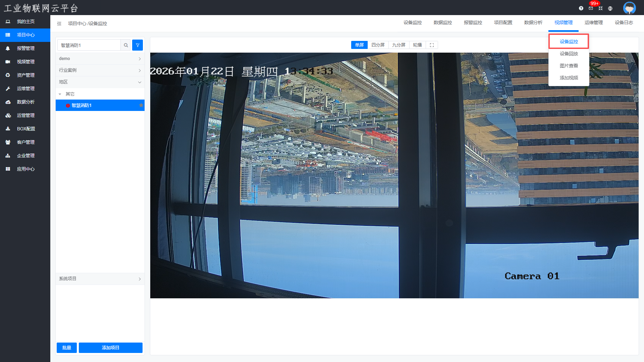Click the project search input field
The width and height of the screenshot is (644, 362).
[x=89, y=45]
